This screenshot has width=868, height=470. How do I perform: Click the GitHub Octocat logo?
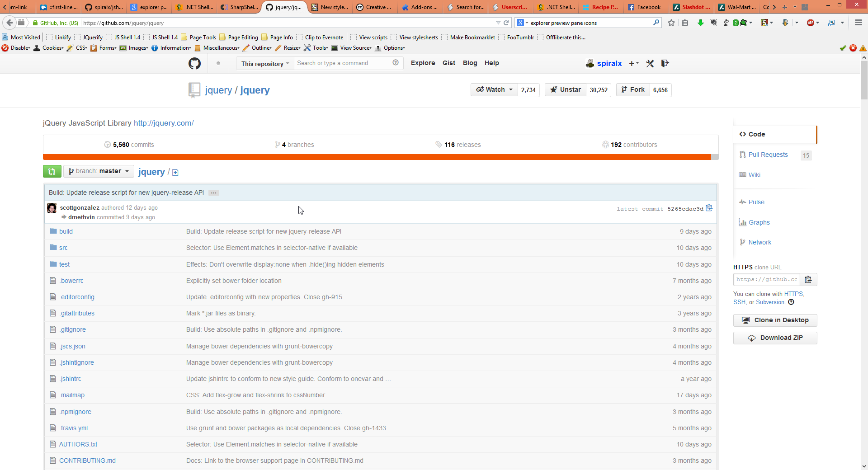194,63
